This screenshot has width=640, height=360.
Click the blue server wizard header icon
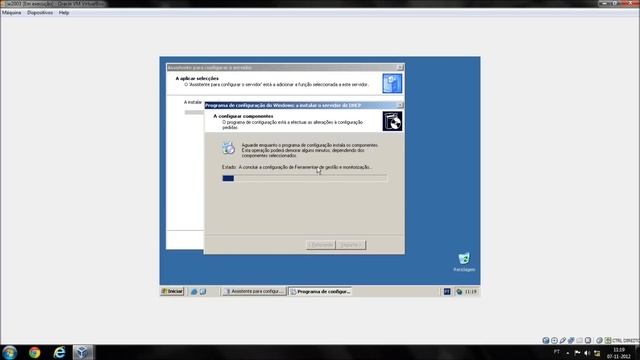pos(392,83)
